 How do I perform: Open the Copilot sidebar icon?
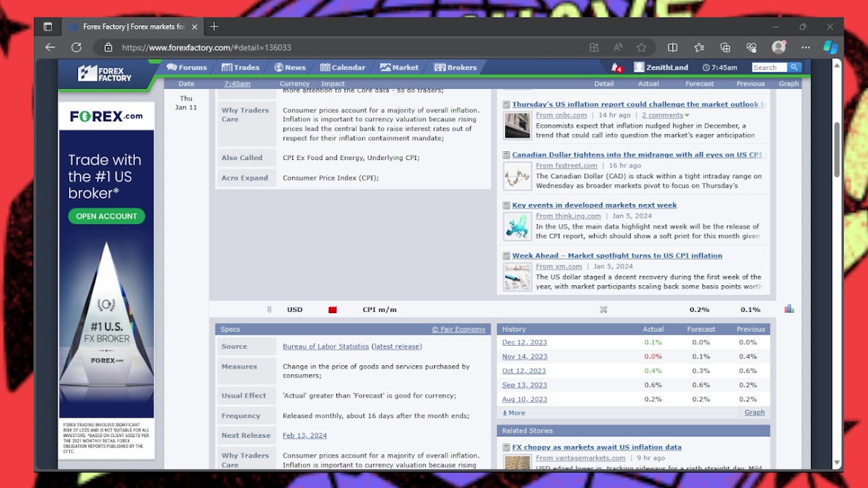pyautogui.click(x=831, y=47)
